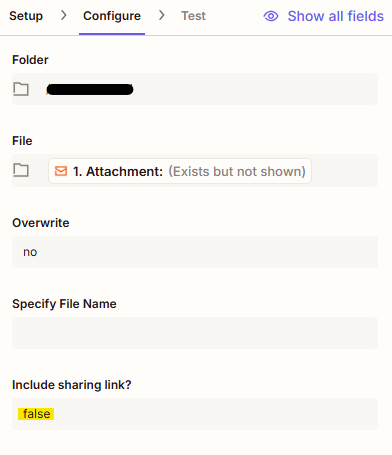The height and width of the screenshot is (455, 392).
Task: Click the empty Specify File Name field
Action: click(195, 333)
